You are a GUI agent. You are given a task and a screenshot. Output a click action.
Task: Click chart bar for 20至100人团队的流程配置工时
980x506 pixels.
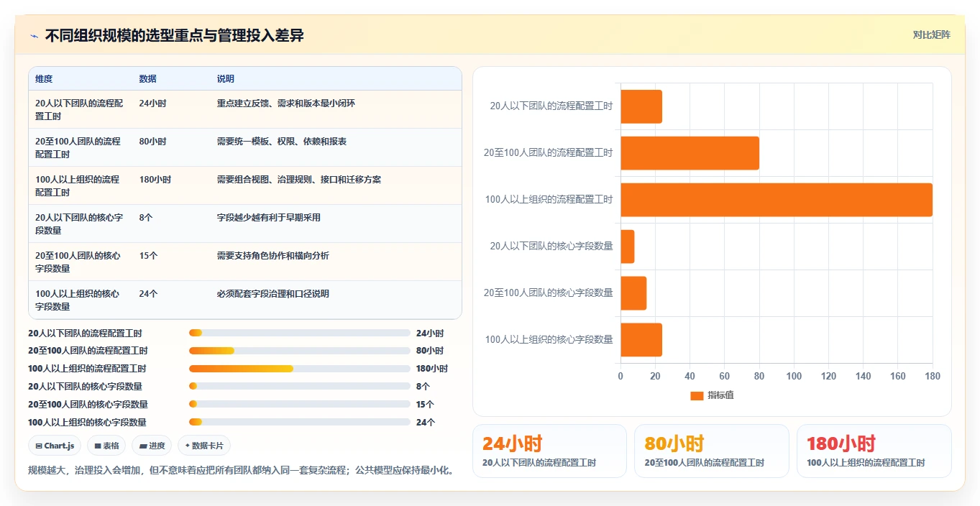pyautogui.click(x=690, y=153)
